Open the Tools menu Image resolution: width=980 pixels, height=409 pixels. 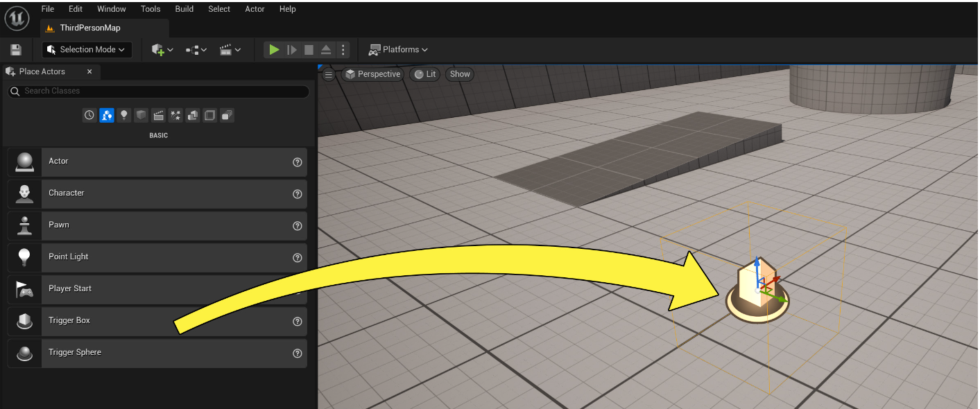click(x=151, y=9)
